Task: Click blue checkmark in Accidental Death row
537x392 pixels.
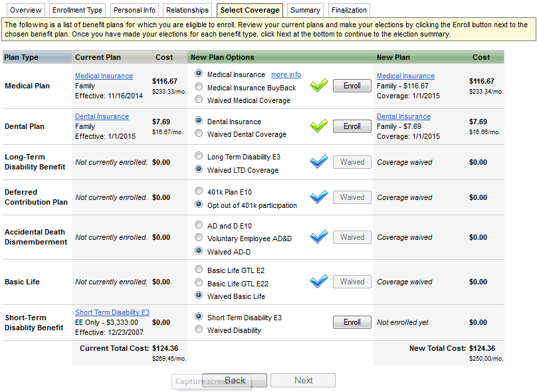Action: [x=319, y=237]
